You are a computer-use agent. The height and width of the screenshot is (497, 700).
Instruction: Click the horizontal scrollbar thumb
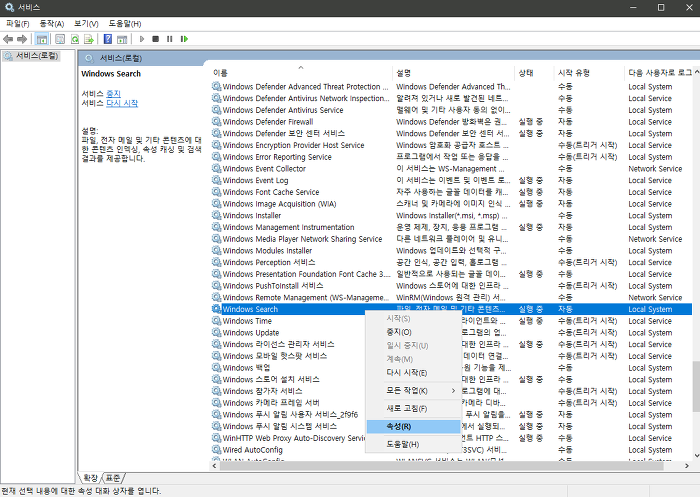tap(442, 466)
